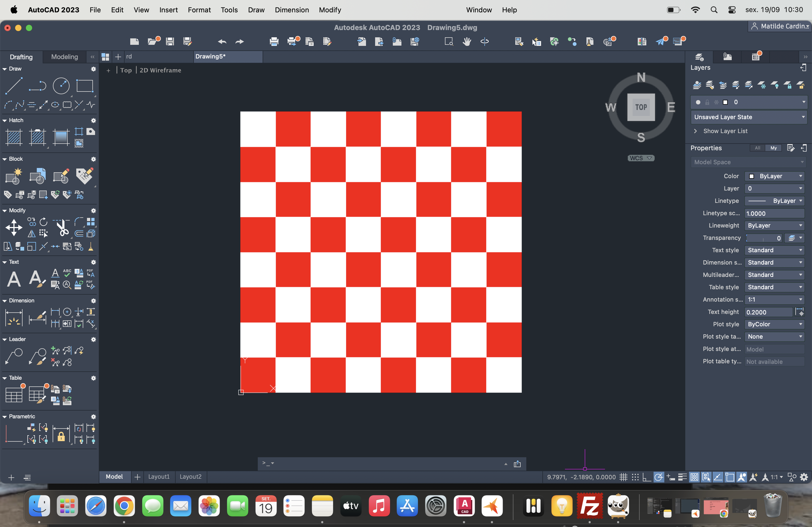Viewport: 812px width, 527px height.
Task: Click the Plot print icon in toolbar
Action: click(274, 42)
